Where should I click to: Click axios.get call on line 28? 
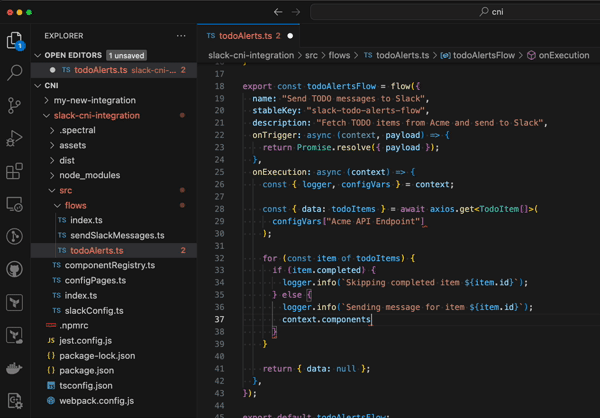452,209
